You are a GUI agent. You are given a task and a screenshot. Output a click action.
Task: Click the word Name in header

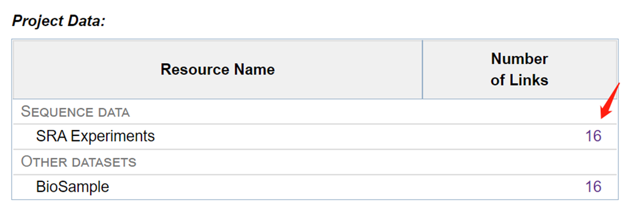(x=254, y=69)
